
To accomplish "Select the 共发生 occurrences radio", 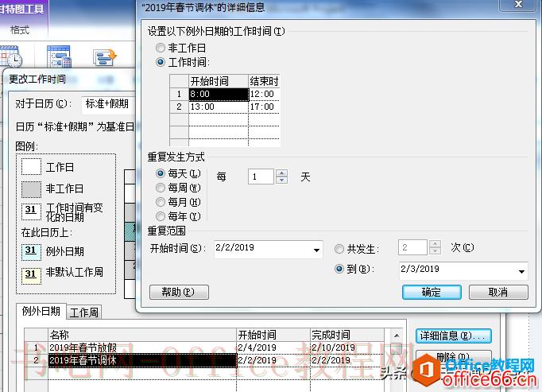I will point(339,249).
